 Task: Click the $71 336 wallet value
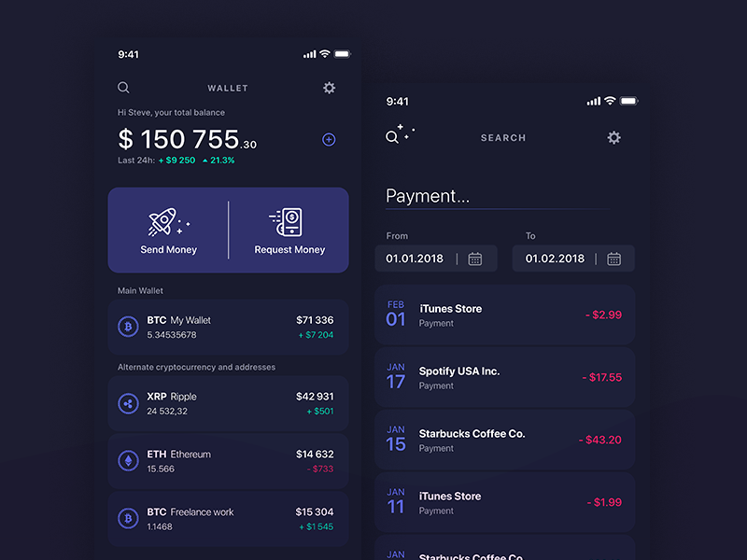pos(315,320)
